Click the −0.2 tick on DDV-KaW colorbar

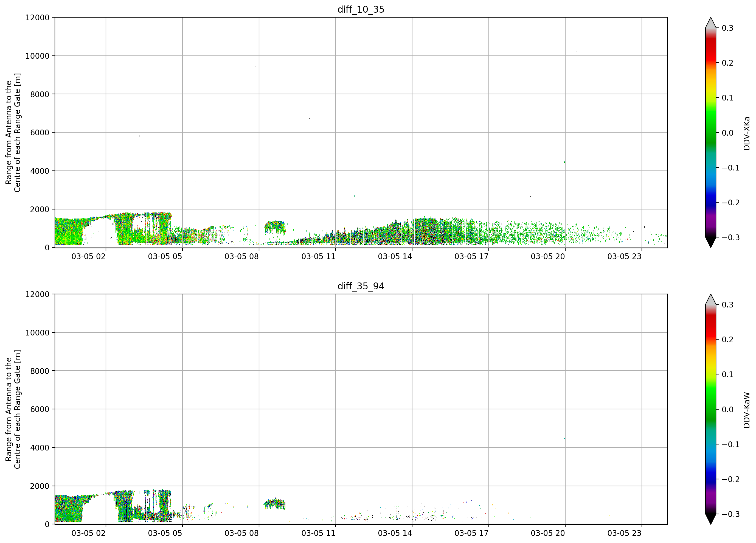point(731,480)
